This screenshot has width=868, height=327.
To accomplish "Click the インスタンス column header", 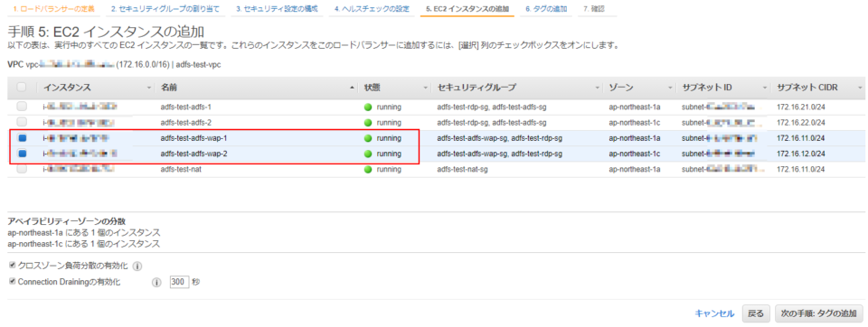I will click(x=68, y=88).
